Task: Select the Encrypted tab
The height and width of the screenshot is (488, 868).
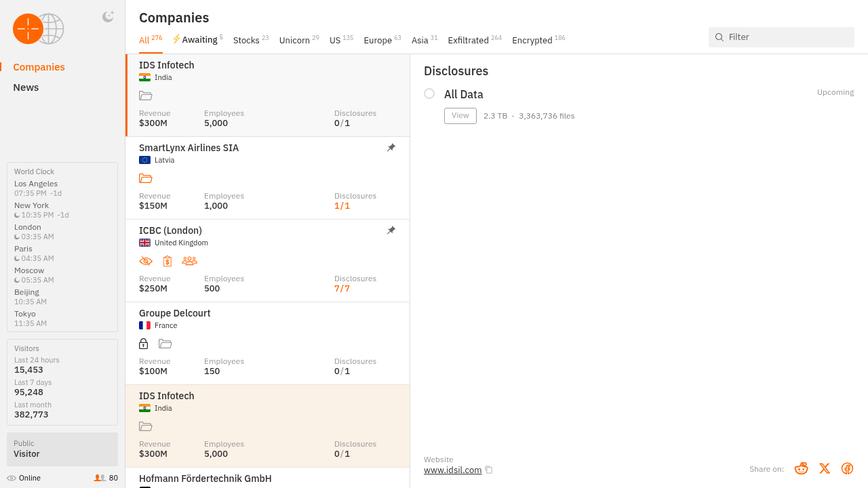Action: coord(538,40)
